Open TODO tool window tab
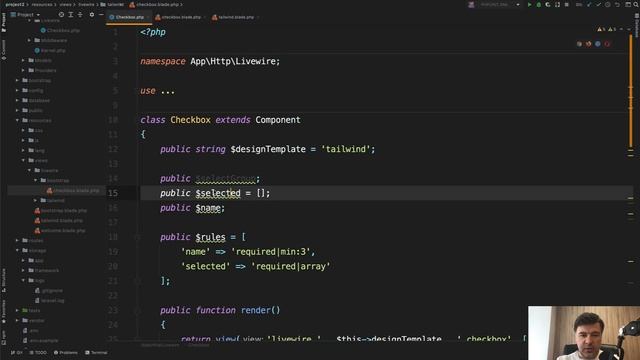Screen dimensions: 640x360 (x=38, y=353)
